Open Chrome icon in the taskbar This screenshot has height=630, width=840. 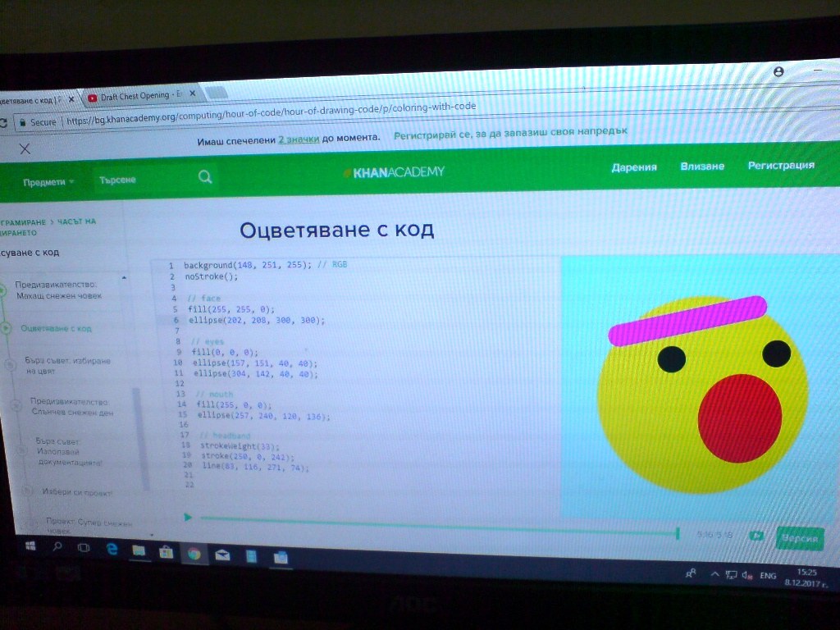click(194, 554)
